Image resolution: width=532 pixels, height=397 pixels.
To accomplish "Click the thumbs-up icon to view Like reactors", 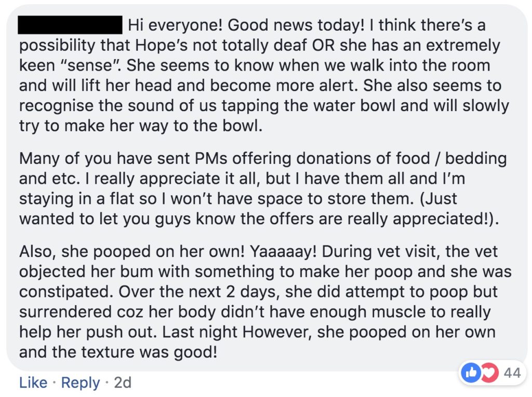I will (x=471, y=372).
